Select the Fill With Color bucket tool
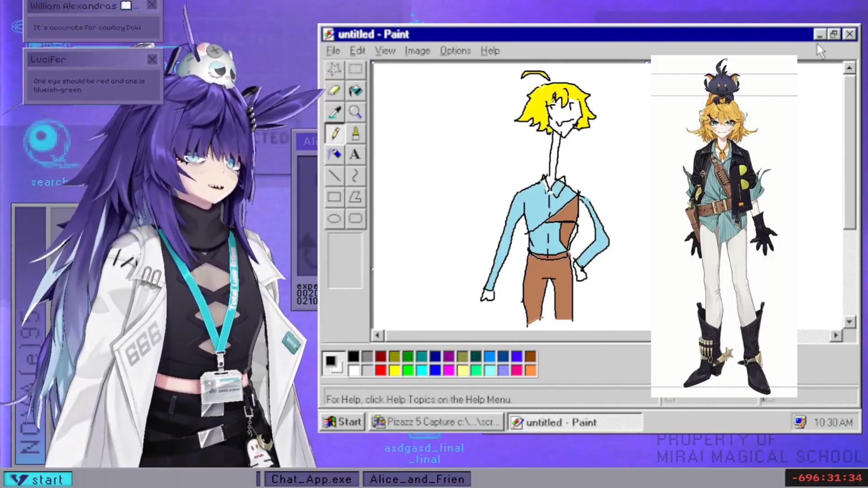The height and width of the screenshot is (488, 868). (355, 90)
